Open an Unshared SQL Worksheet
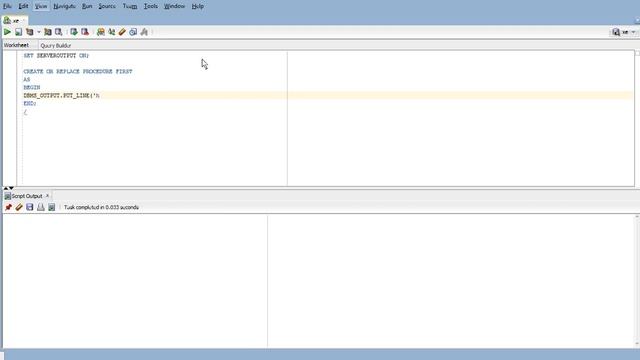640x360 pixels. click(100, 32)
